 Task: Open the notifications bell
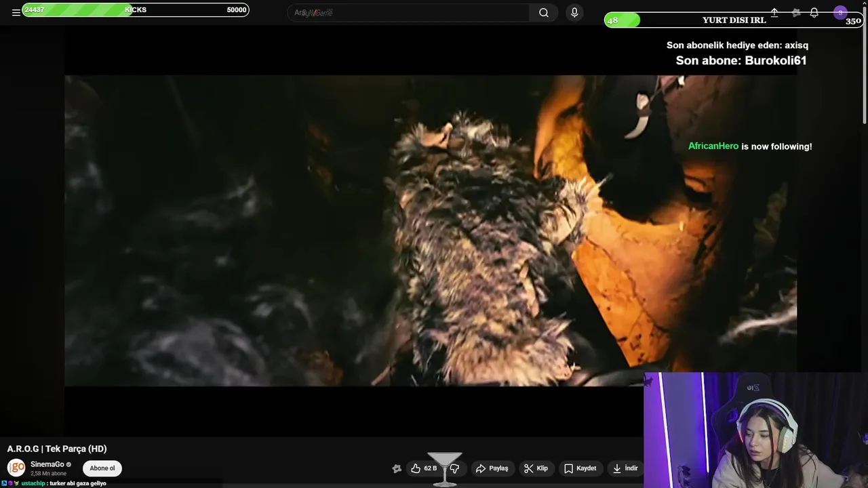pos(814,12)
